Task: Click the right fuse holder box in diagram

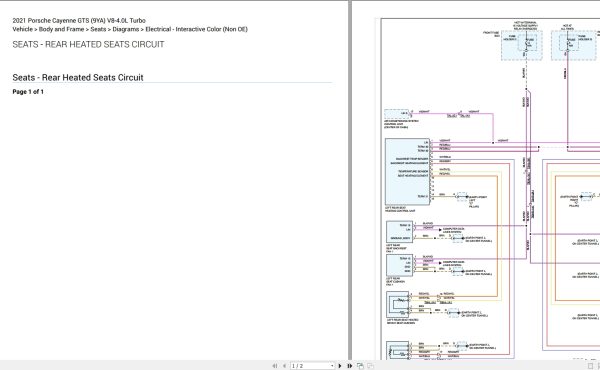Action: pos(574,46)
